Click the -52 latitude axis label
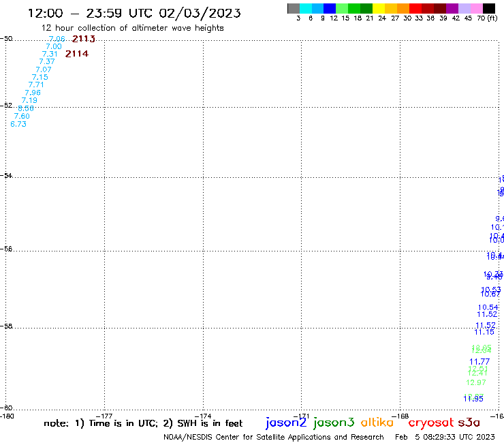Screen dimensions: 504x443 (x=6, y=106)
